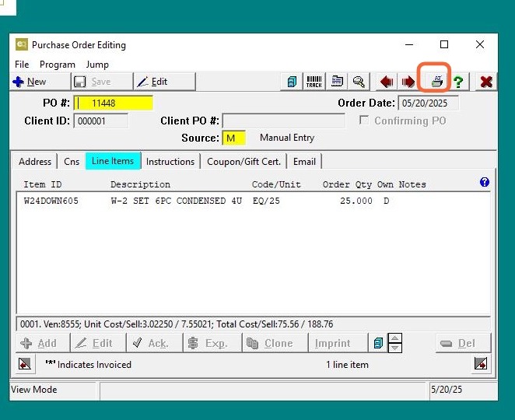
Task: Click line item notes icon beside Imprint
Action: pyautogui.click(x=378, y=343)
